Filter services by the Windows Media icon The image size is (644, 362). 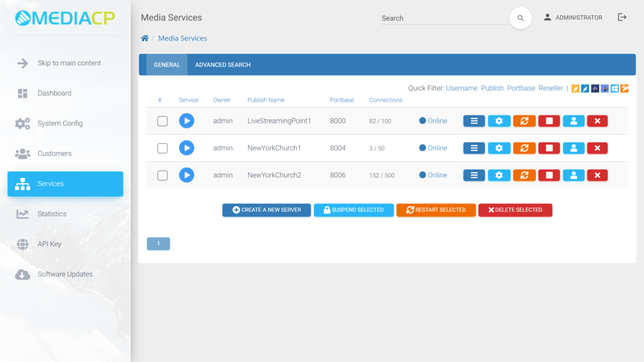tap(615, 88)
